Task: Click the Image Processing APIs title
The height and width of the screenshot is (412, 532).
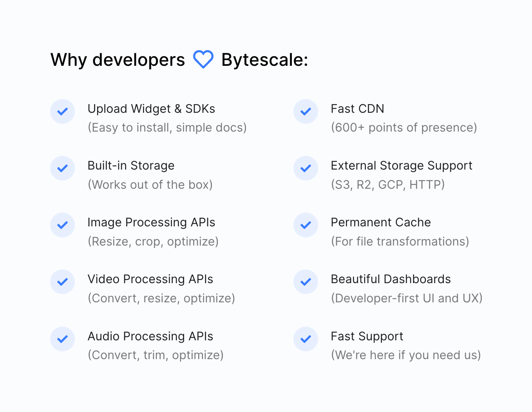Action: 151,222
